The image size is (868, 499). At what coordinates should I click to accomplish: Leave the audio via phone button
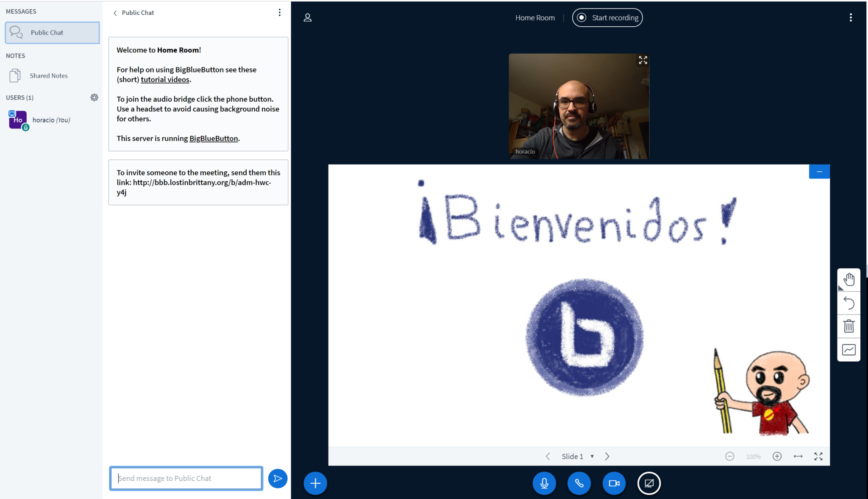(579, 483)
